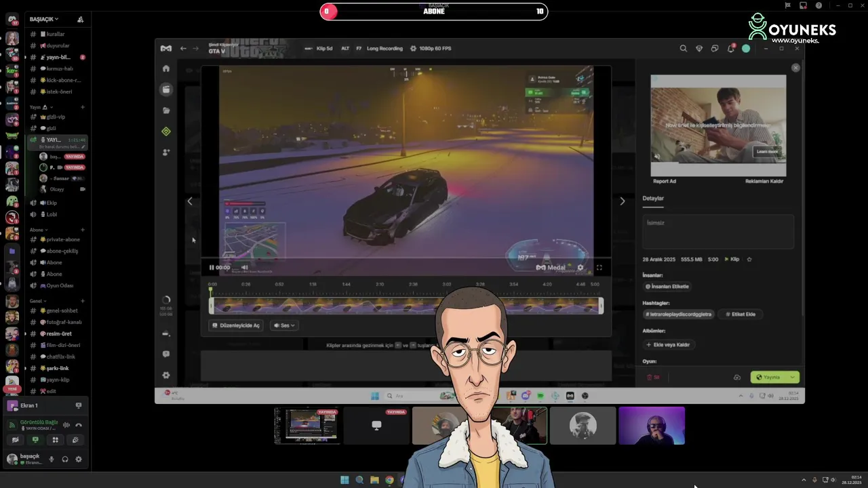Screen dimensions: 868x488
Task: Click the Medal logo at top left
Action: (x=165, y=48)
